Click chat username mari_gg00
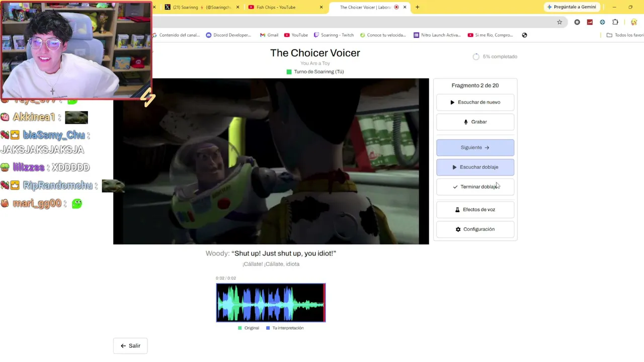Viewport: 644px width, 362px height. coord(37,204)
